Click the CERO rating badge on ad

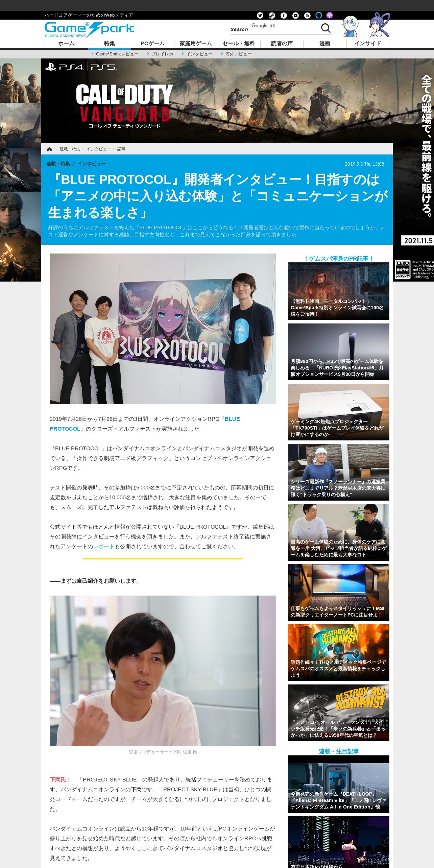click(403, 269)
